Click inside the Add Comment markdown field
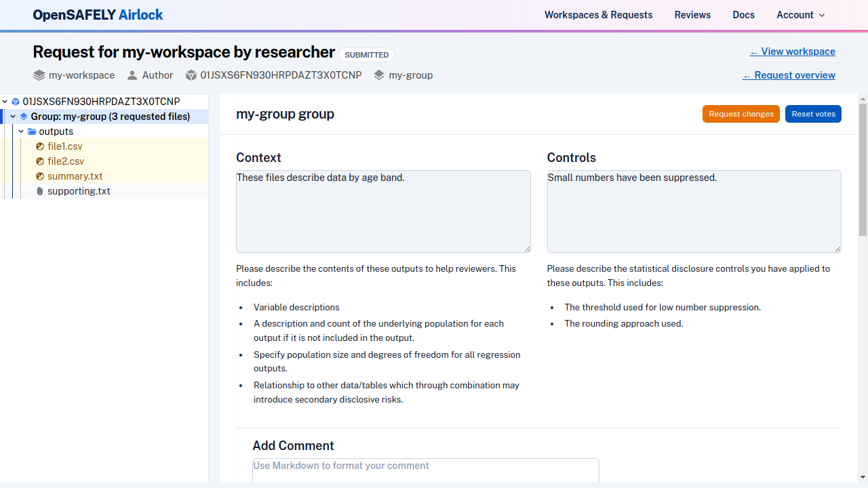This screenshot has height=488, width=868. 425,471
